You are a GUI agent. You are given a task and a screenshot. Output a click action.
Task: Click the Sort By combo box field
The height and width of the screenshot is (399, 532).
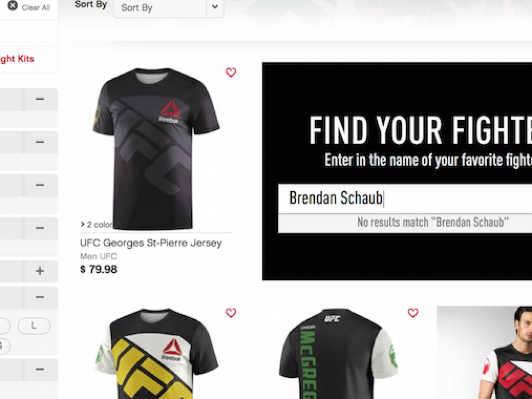pos(168,8)
